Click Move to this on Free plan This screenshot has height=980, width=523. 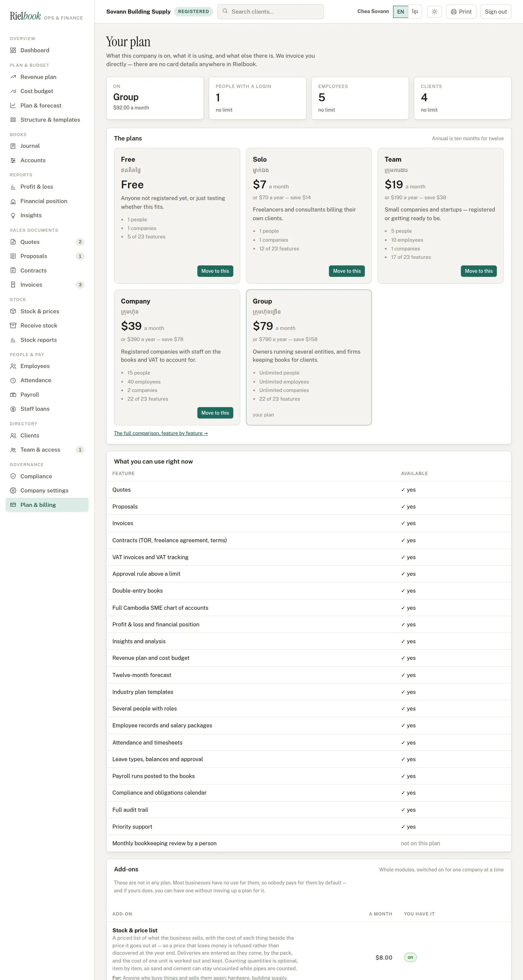(x=215, y=271)
